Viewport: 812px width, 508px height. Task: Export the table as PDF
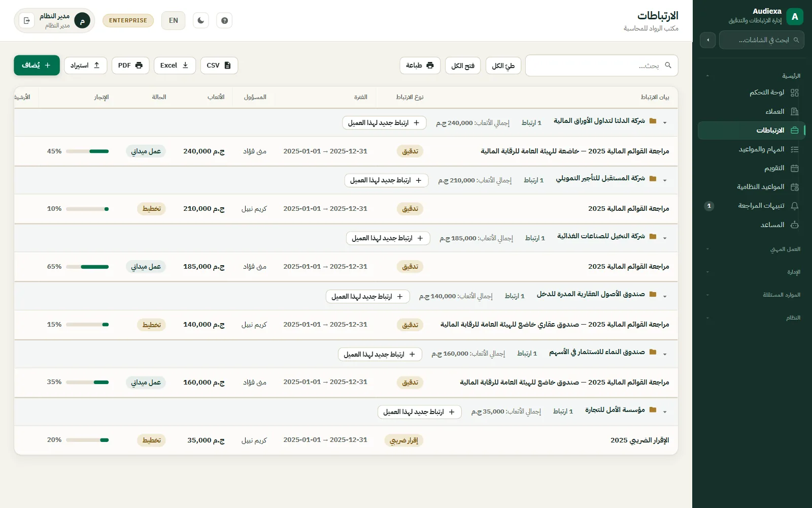click(130, 66)
